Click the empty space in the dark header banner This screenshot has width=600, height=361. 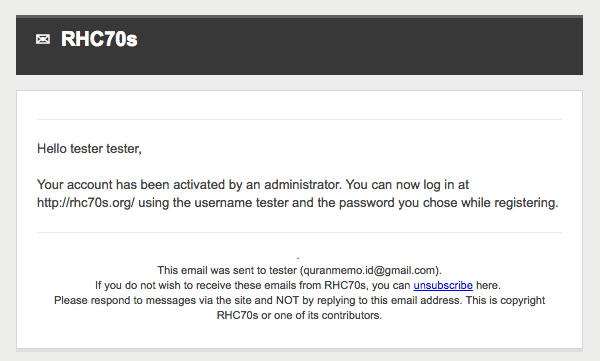pyautogui.click(x=360, y=45)
